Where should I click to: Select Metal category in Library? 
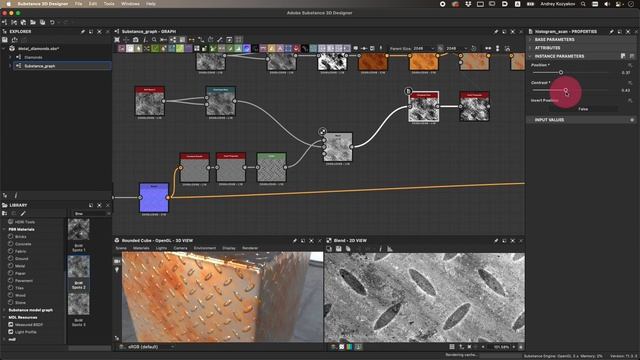20,266
